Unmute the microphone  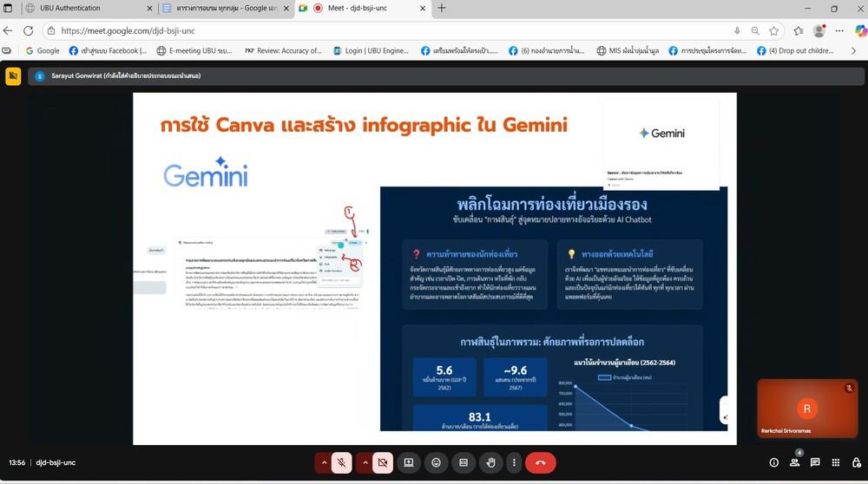point(342,462)
